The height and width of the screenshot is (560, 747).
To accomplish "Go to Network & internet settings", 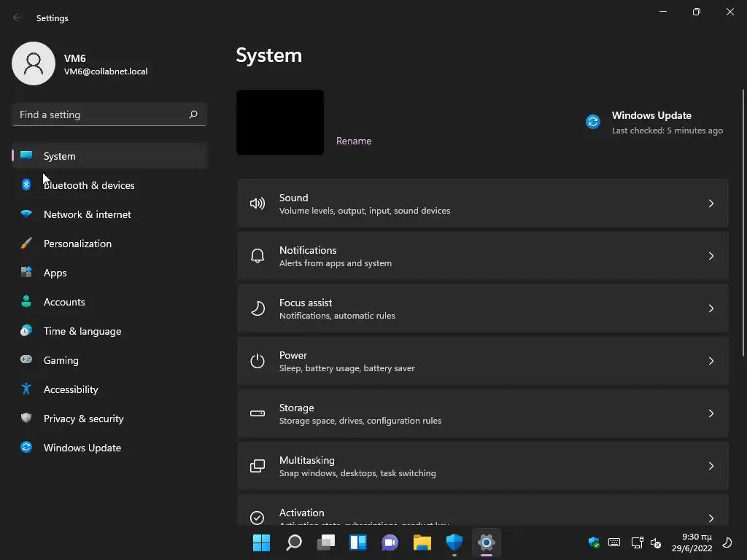I will click(109, 214).
